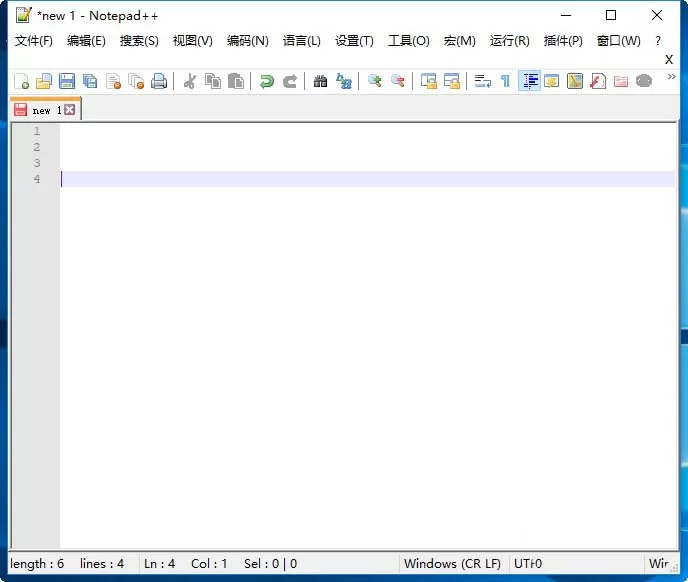Click line 2 in the editor area

[x=368, y=147]
